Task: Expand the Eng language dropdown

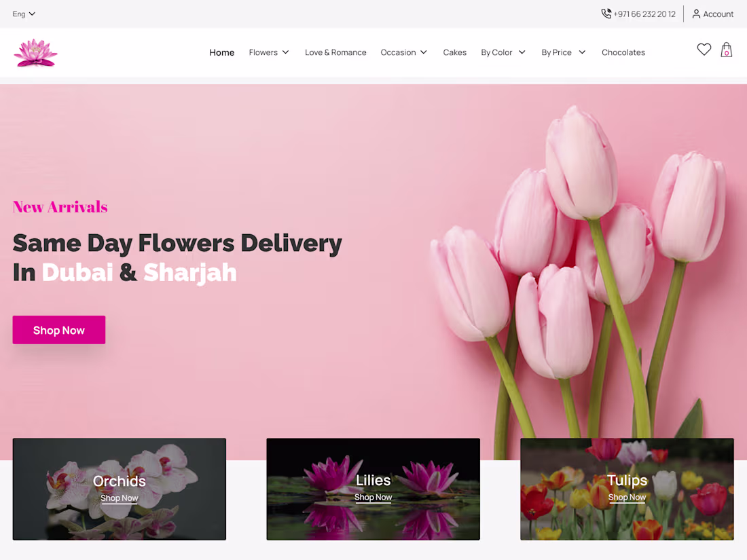Action: [x=23, y=14]
